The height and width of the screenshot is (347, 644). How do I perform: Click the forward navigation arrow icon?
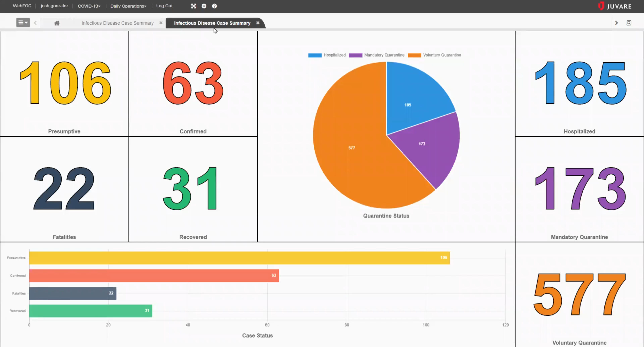[x=617, y=23]
